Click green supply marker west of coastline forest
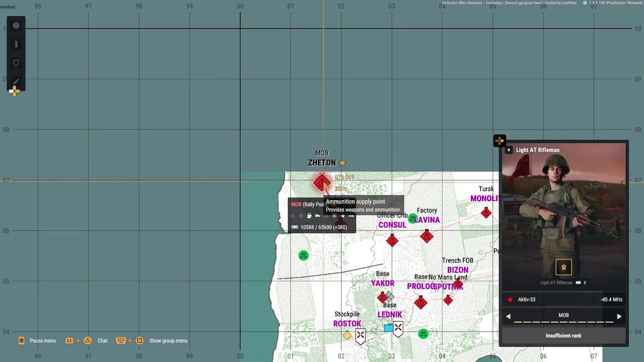644x362 pixels. [x=303, y=255]
